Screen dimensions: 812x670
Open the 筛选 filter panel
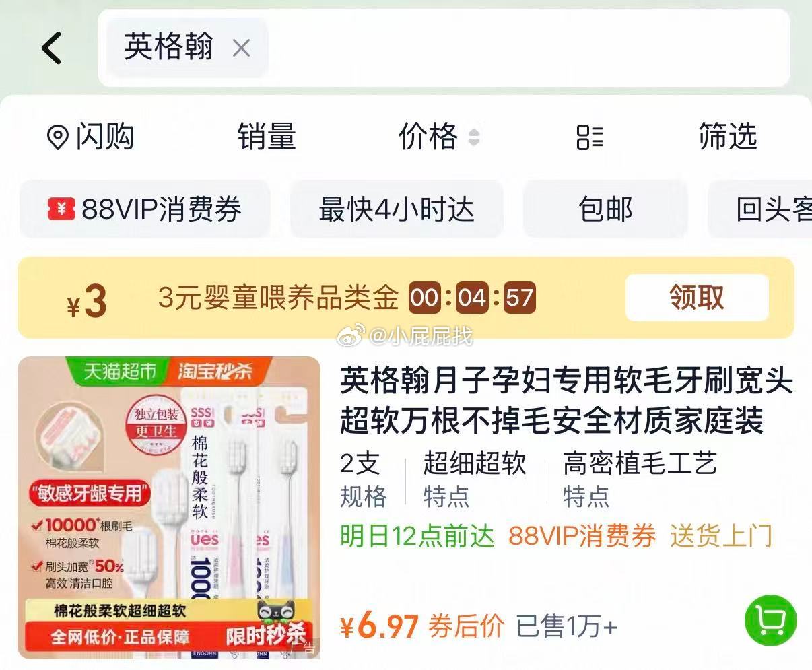[x=728, y=137]
